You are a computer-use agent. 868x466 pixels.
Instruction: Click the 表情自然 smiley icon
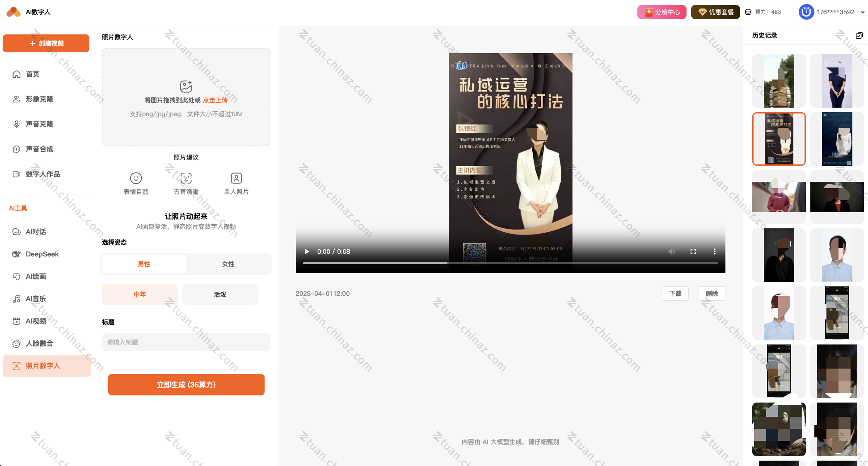(136, 178)
